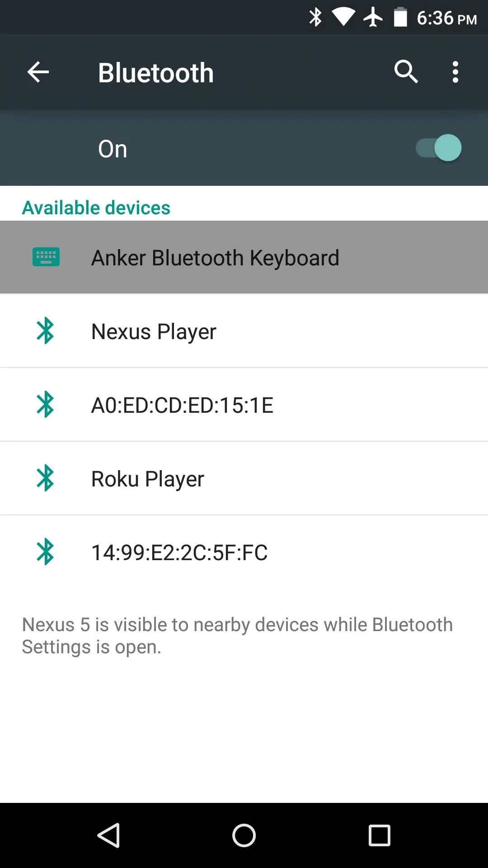Connect to Roku Player
Viewport: 488px width, 868px height.
click(x=244, y=478)
